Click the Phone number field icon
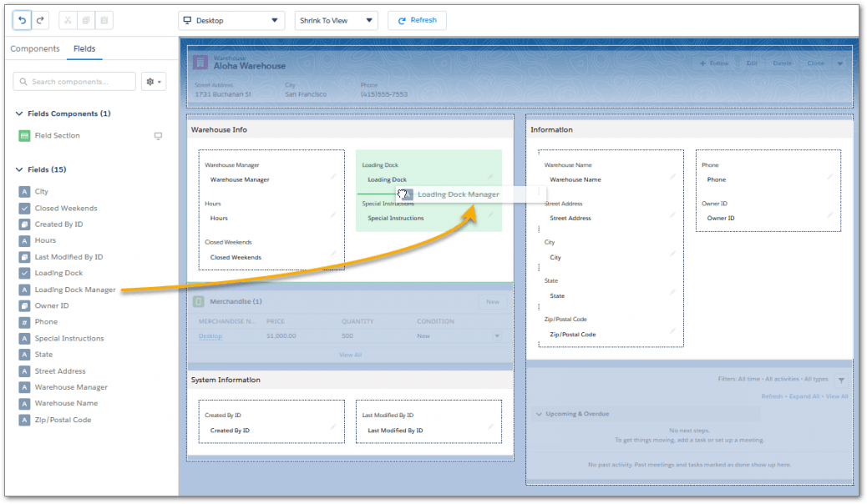Image resolution: width=867 pixels, height=504 pixels. pos(24,321)
